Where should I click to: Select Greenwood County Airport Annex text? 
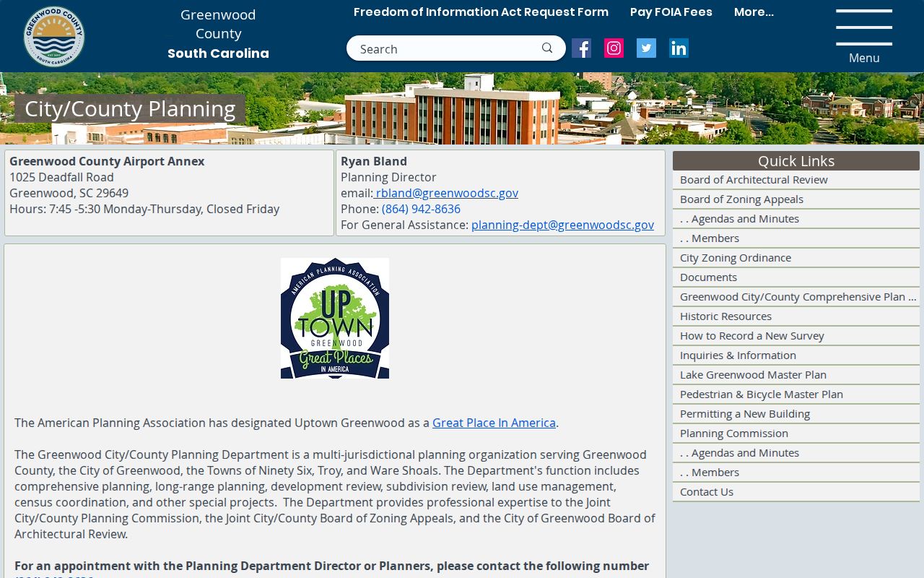[107, 161]
